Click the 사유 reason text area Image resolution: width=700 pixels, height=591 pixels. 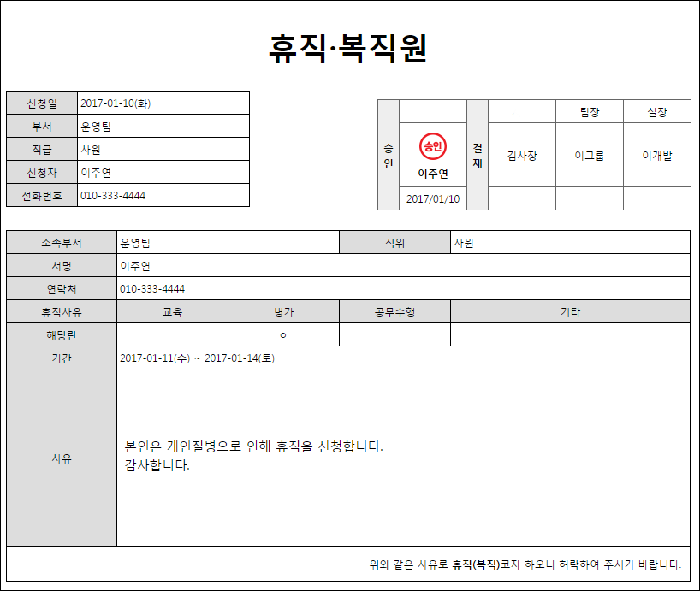pyautogui.click(x=402, y=458)
